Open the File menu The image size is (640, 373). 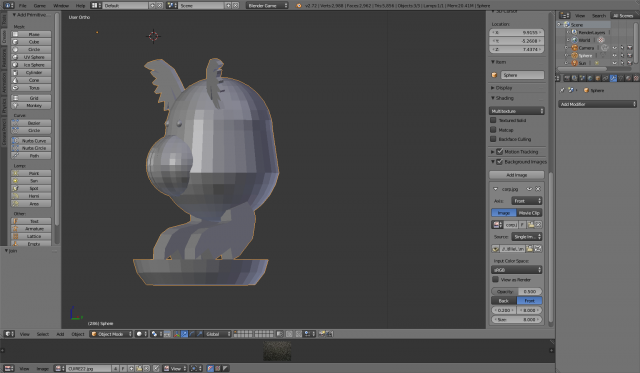point(22,6)
